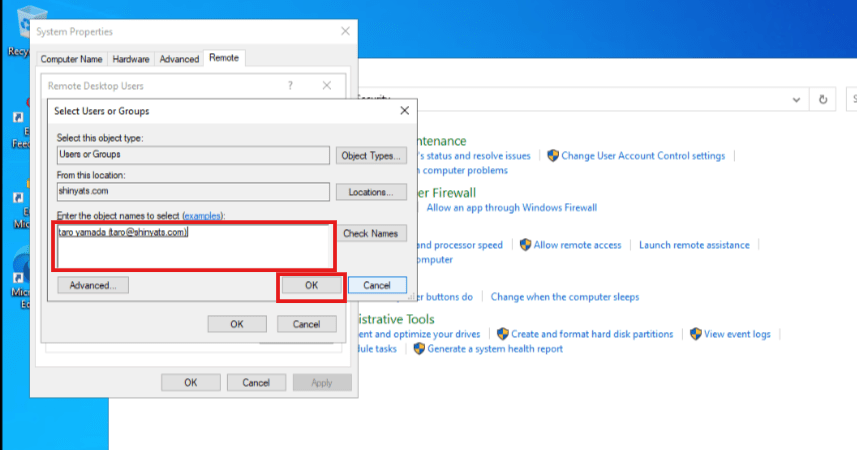Click the Locations... button
The width and height of the screenshot is (857, 450).
pyautogui.click(x=371, y=192)
